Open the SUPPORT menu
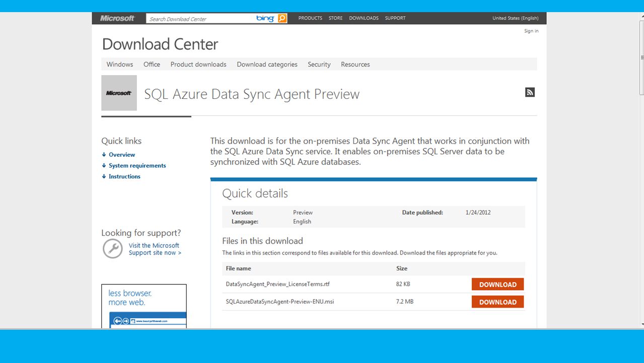This screenshot has height=363, width=644. pos(395,18)
